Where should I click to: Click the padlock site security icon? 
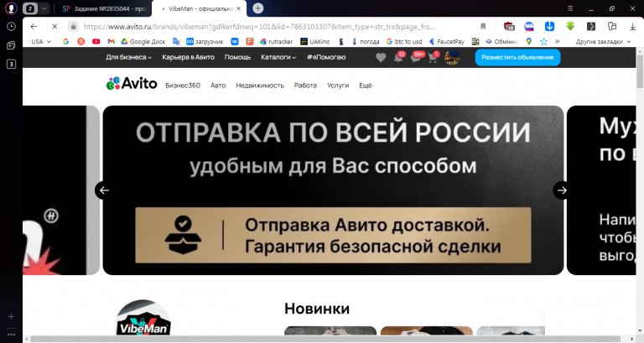(73, 27)
